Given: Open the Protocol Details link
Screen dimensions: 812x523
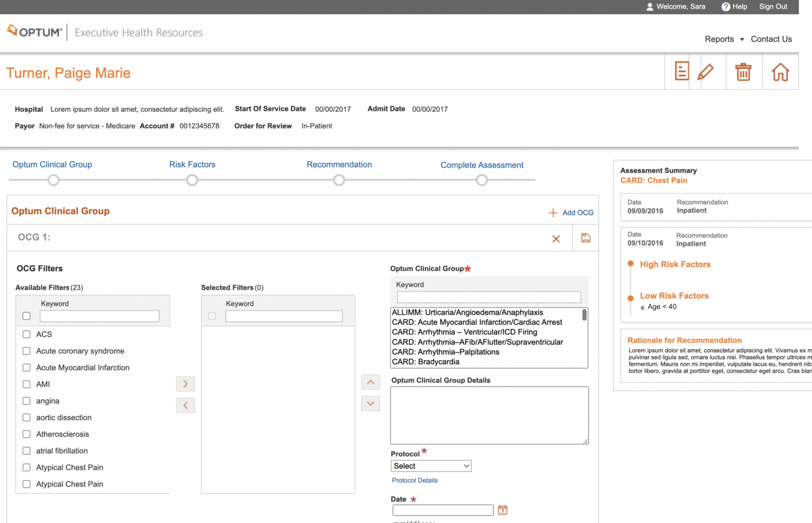Looking at the screenshot, I should [414, 480].
